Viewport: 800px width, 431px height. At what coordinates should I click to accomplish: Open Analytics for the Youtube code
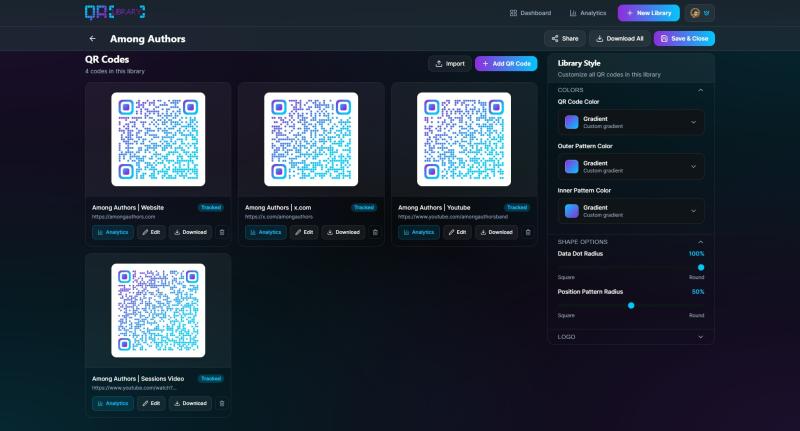point(419,232)
